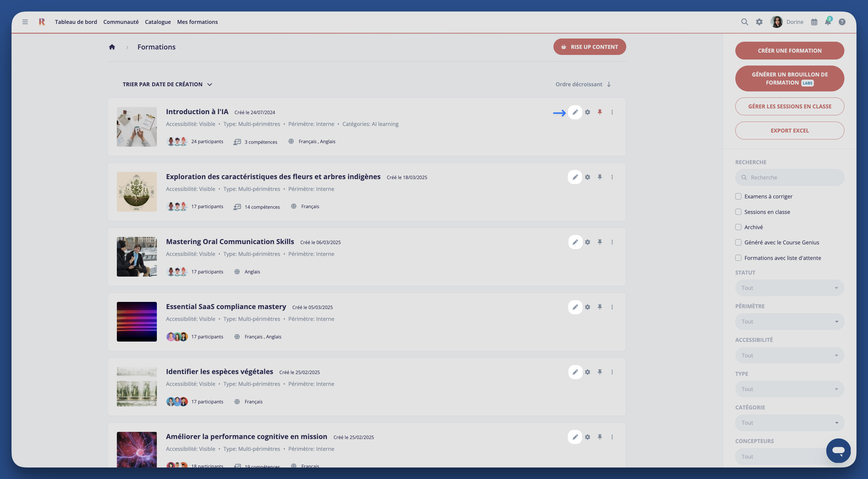Image resolution: width=868 pixels, height=479 pixels.
Task: Click the home breadcrumb icon
Action: 112,47
